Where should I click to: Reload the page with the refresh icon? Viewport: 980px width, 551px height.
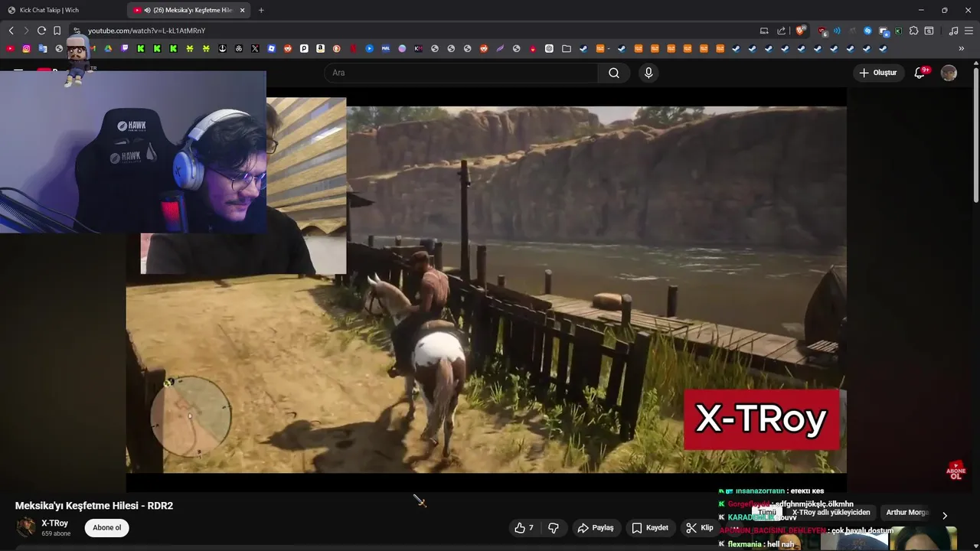click(41, 31)
